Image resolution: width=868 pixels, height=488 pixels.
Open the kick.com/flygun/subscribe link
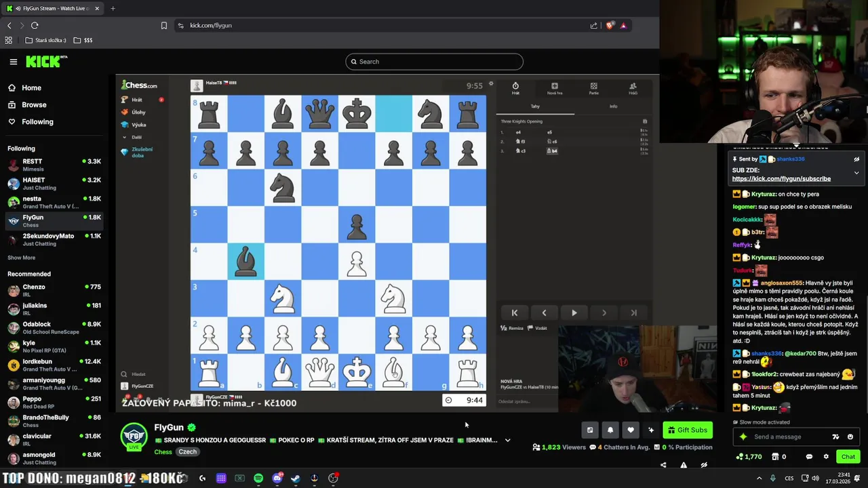[x=781, y=179]
